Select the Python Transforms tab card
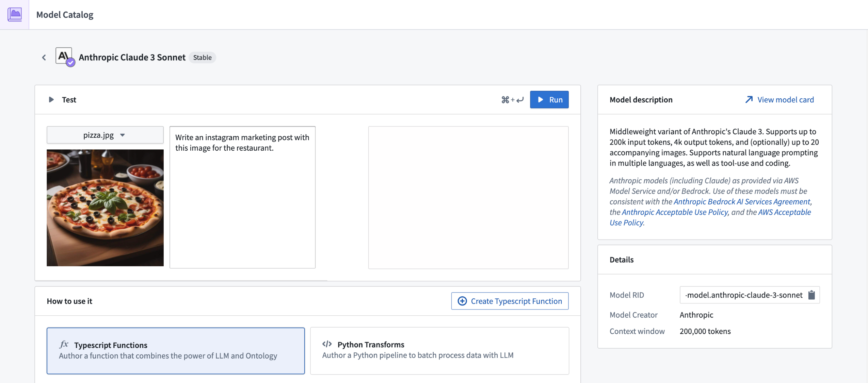 pos(439,351)
